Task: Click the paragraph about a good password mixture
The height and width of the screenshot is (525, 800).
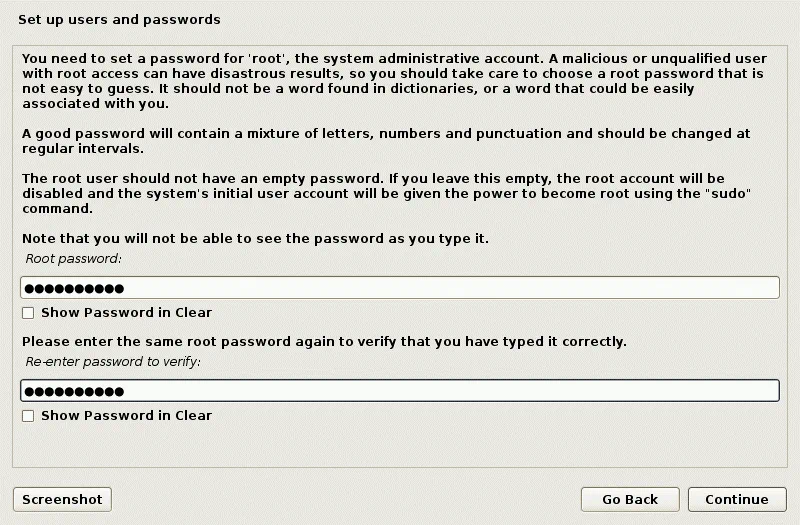Action: 386,141
